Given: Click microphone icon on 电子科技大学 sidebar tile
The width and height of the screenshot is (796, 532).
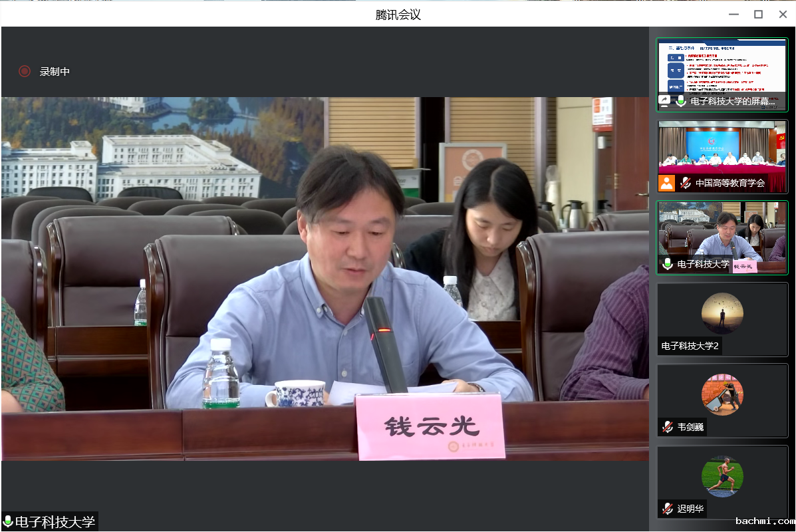Looking at the screenshot, I should click(668, 264).
